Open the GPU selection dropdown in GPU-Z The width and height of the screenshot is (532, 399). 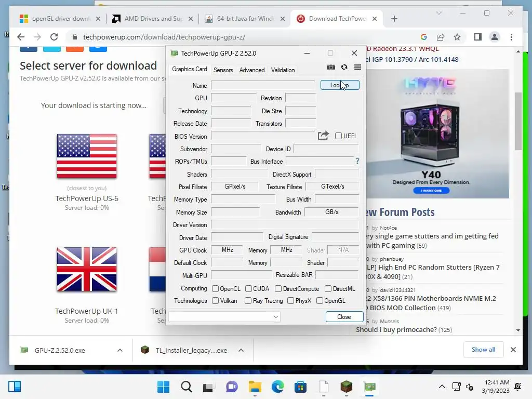[224, 316]
